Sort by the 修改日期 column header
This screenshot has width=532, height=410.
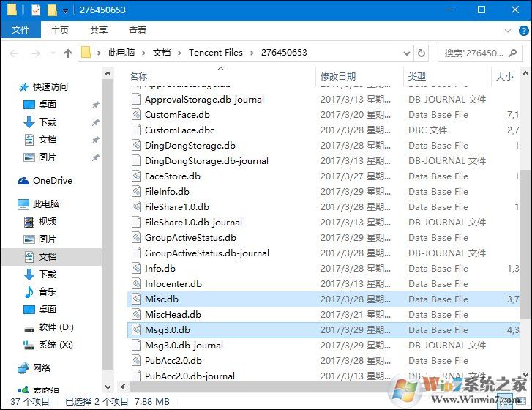[x=338, y=76]
